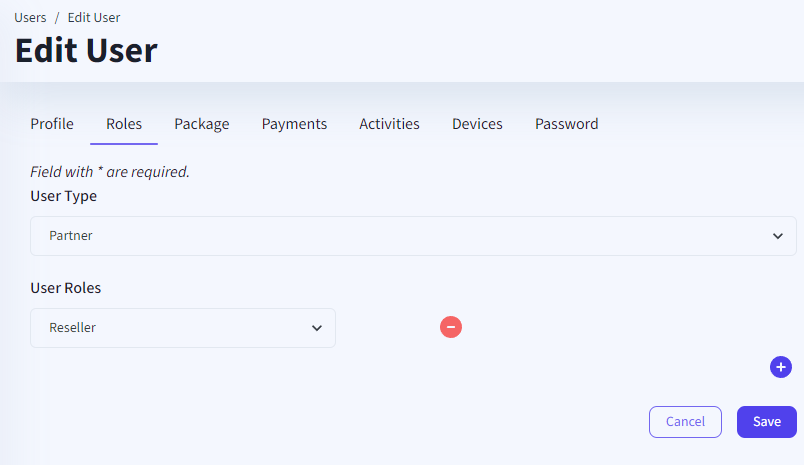The width and height of the screenshot is (804, 465).
Task: Add another user role with the plus icon
Action: click(781, 367)
